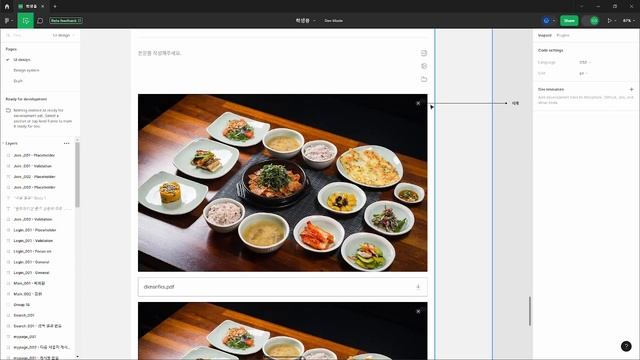Click the text placeholder in the canvas
This screenshot has height=360, width=640.
pyautogui.click(x=160, y=53)
